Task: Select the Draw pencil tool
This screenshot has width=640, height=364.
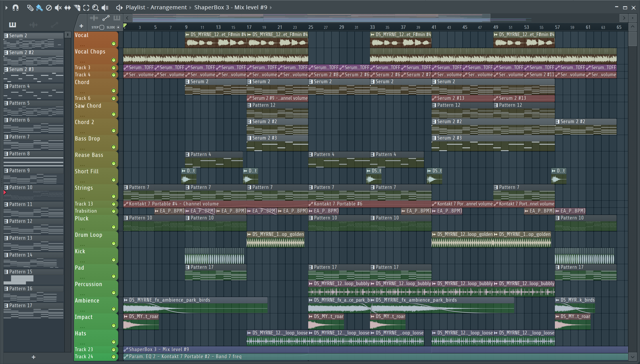Action: tap(30, 8)
